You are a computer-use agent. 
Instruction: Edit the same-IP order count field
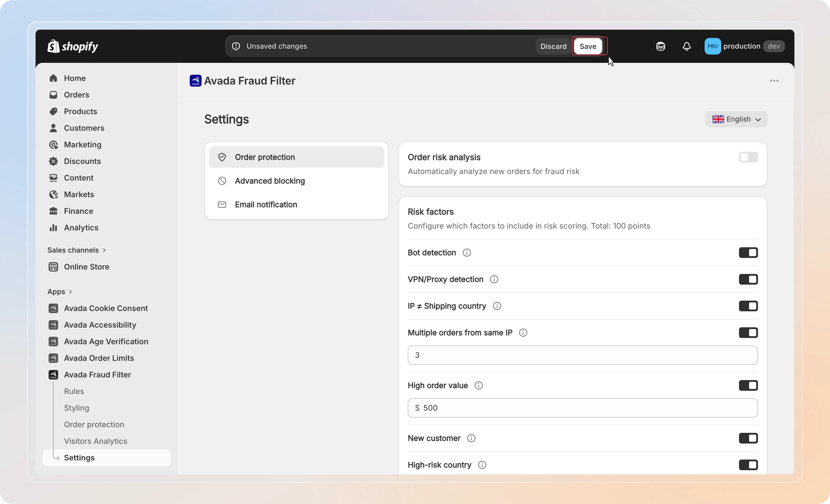click(x=583, y=355)
